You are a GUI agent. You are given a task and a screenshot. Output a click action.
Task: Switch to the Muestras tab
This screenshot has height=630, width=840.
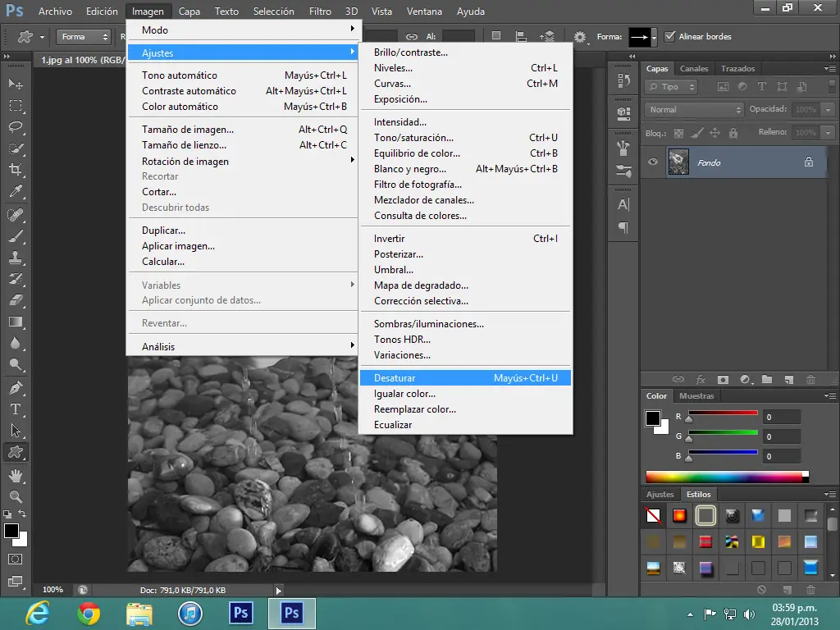click(696, 396)
